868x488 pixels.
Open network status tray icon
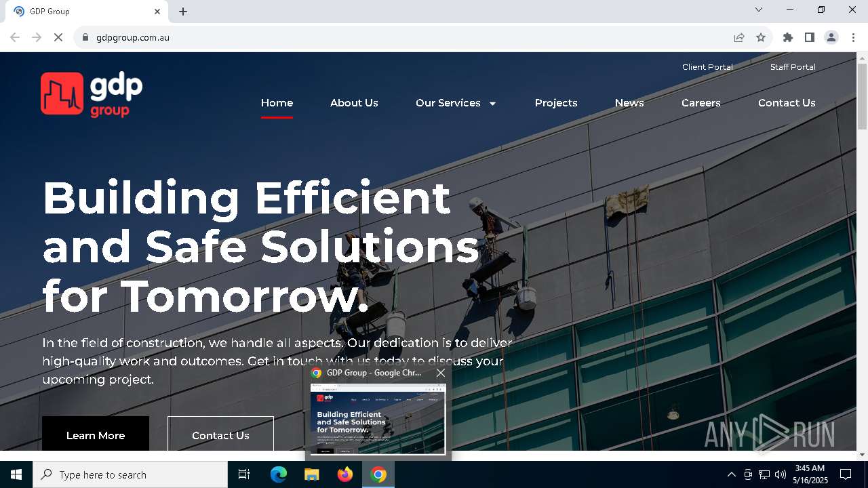point(764,474)
